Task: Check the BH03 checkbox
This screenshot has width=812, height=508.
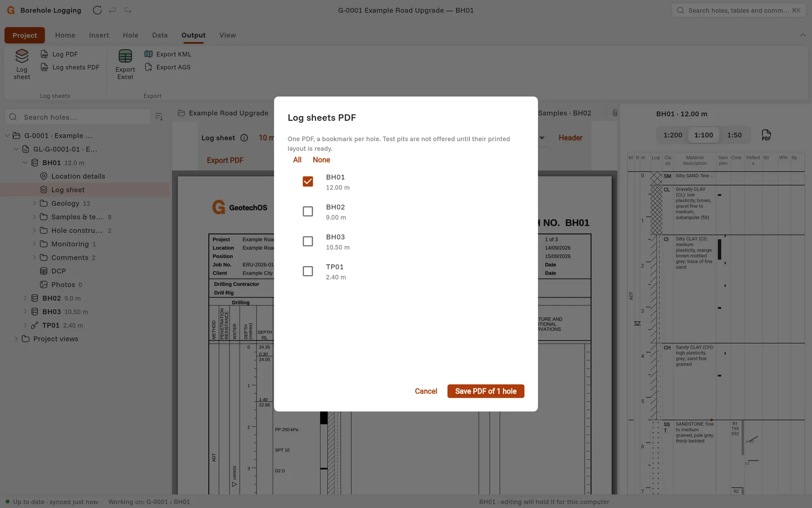Action: click(308, 241)
